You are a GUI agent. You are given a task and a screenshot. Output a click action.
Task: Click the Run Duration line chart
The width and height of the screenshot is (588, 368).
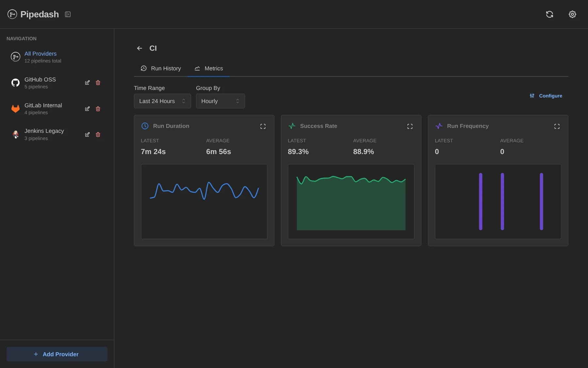click(204, 202)
